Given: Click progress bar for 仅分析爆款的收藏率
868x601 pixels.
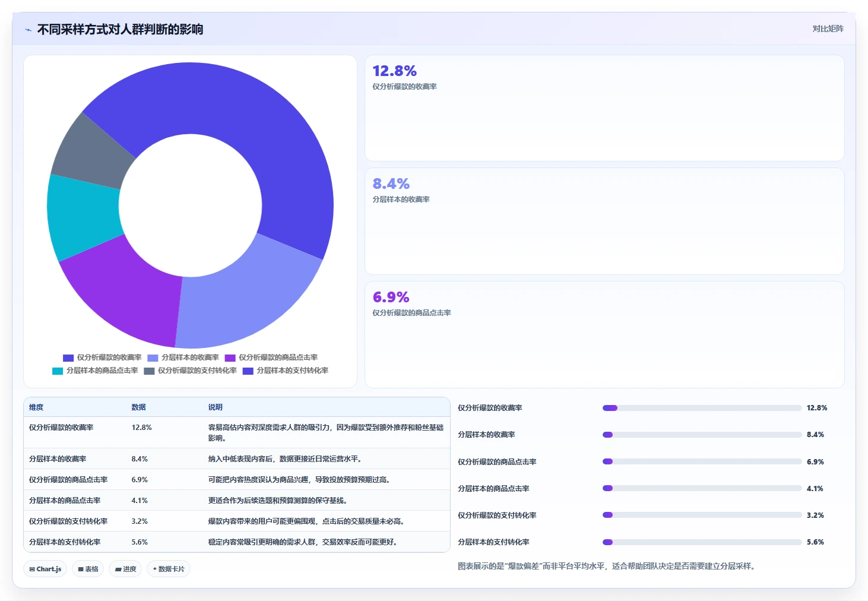Looking at the screenshot, I should click(x=702, y=408).
